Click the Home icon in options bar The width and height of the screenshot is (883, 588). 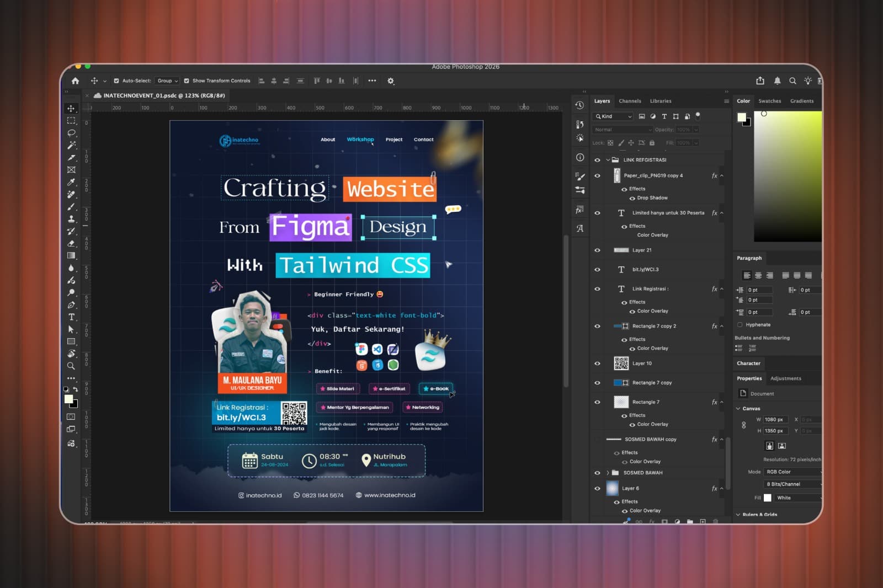point(75,81)
